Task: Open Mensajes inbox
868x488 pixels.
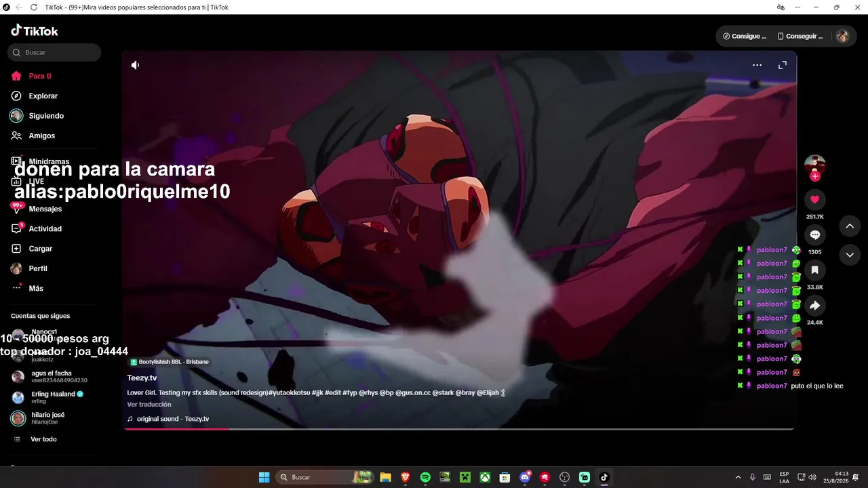Action: coord(45,209)
